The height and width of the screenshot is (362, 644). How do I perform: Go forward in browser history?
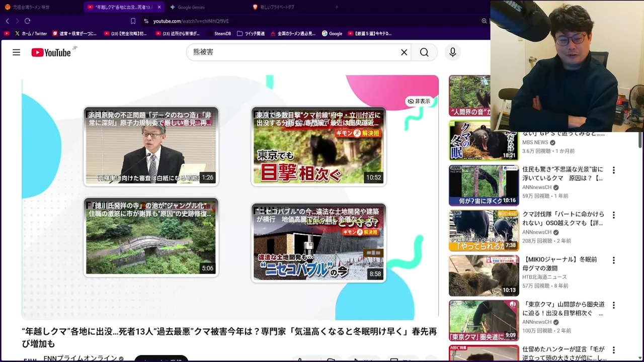click(17, 21)
